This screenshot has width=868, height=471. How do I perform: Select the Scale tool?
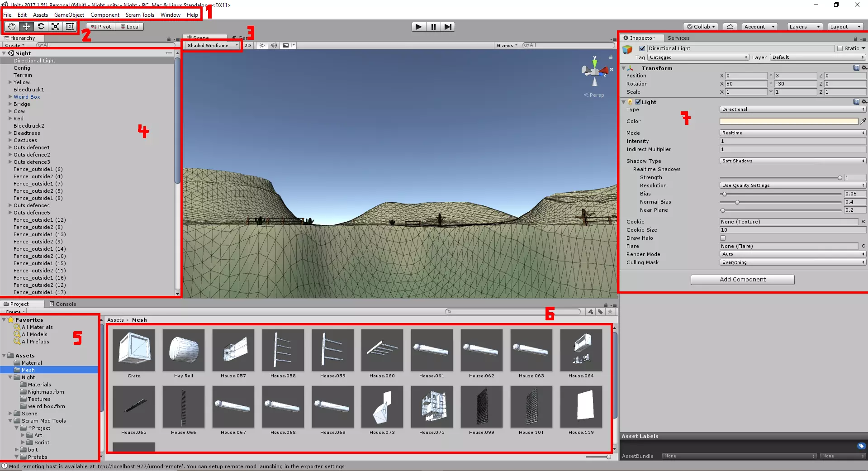pos(55,27)
